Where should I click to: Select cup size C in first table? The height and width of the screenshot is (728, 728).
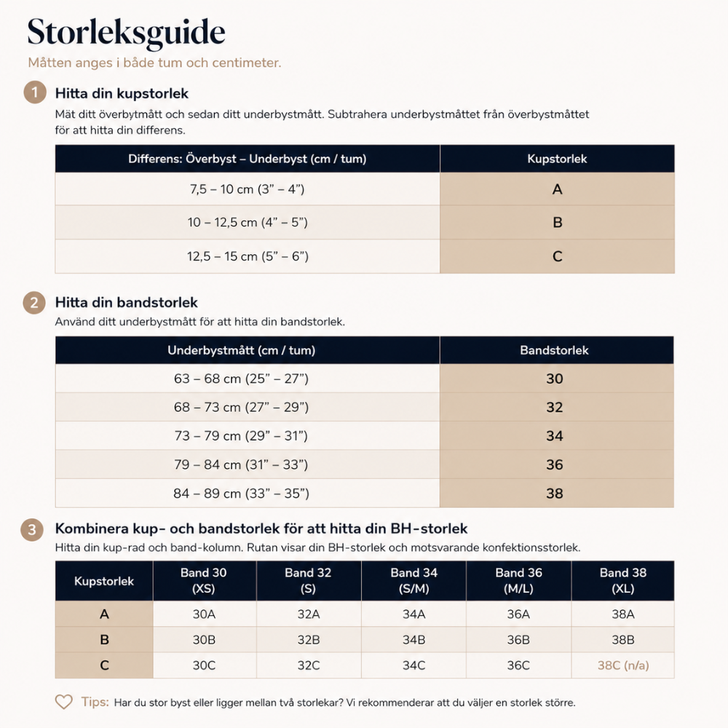[x=557, y=256]
